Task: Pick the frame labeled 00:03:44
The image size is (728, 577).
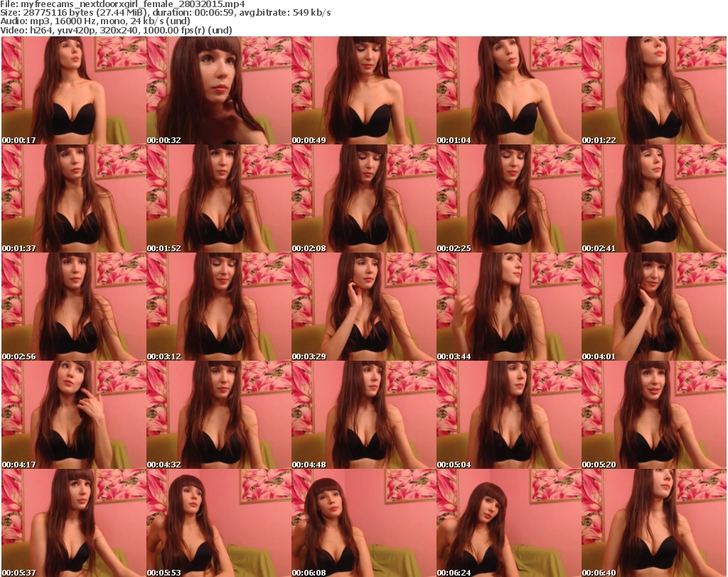Action: coord(509,307)
